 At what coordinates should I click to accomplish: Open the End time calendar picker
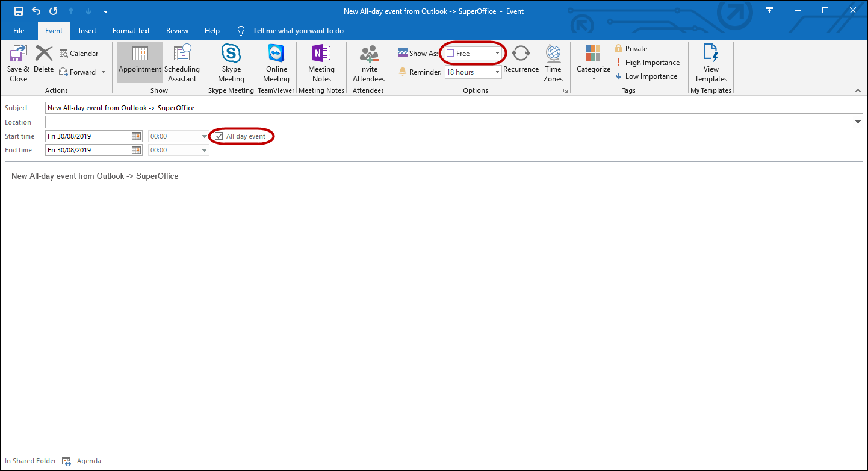pyautogui.click(x=137, y=150)
